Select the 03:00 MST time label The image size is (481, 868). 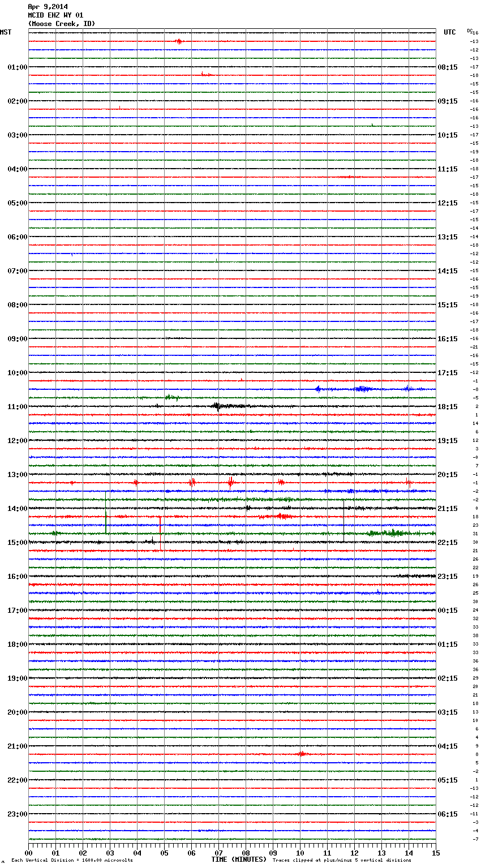click(x=18, y=135)
